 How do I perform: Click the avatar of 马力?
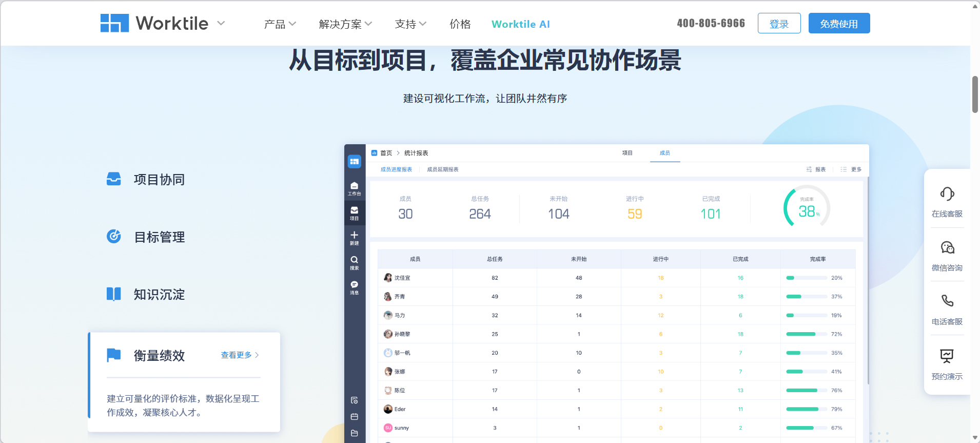point(388,315)
